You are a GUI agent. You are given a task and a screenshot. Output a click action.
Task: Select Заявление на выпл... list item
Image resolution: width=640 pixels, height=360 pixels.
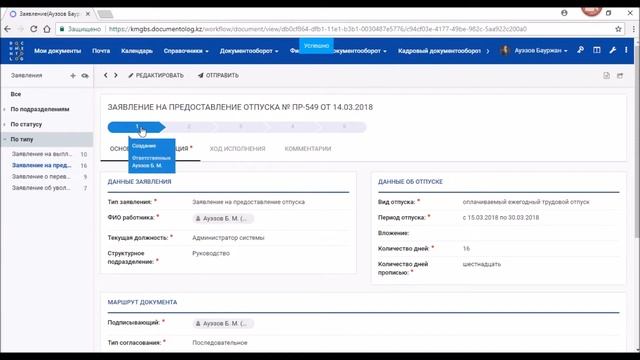42,154
